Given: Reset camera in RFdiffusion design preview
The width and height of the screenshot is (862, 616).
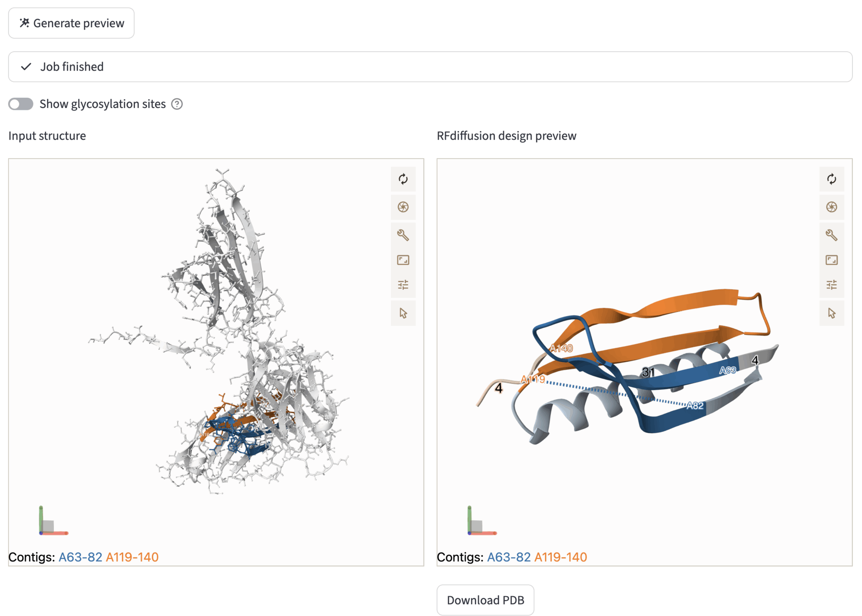Looking at the screenshot, I should (x=831, y=179).
